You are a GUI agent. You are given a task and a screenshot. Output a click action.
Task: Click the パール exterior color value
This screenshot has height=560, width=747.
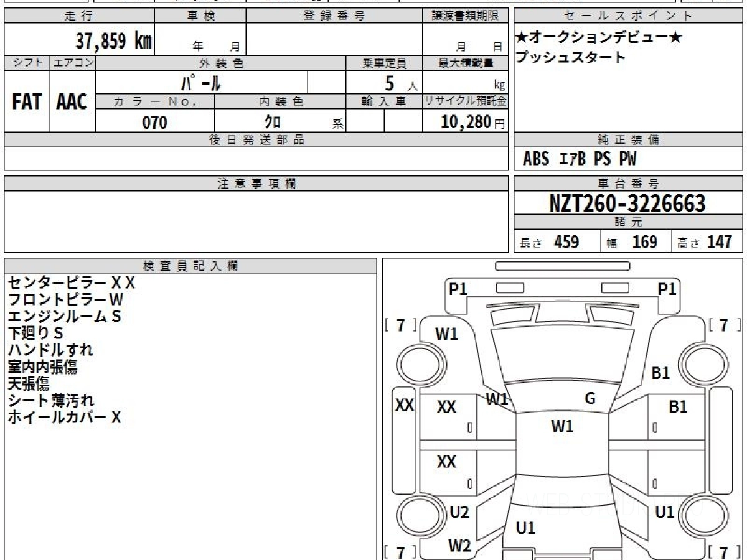[x=201, y=83]
